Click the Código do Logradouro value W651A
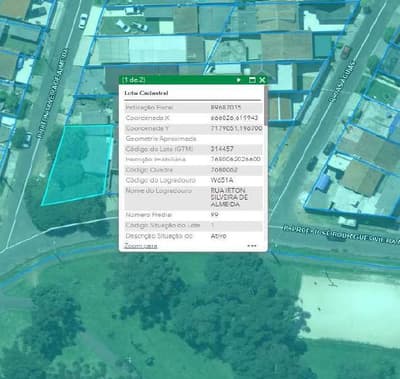 [x=222, y=180]
